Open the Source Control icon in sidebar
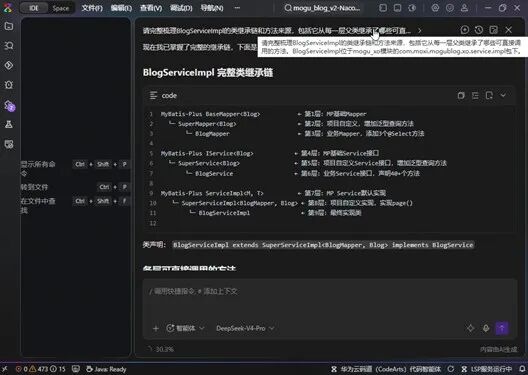Screen dimensions: 528x375 (9, 65)
